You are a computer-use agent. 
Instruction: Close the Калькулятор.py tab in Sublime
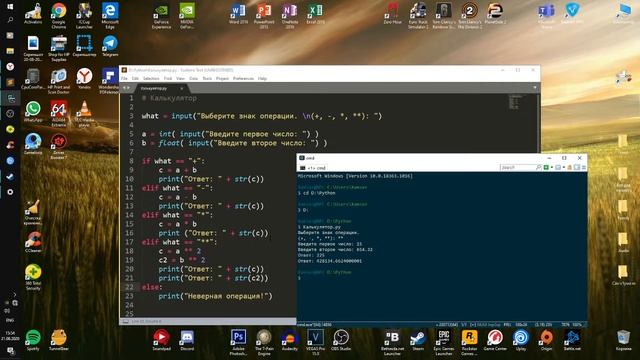(x=182, y=88)
